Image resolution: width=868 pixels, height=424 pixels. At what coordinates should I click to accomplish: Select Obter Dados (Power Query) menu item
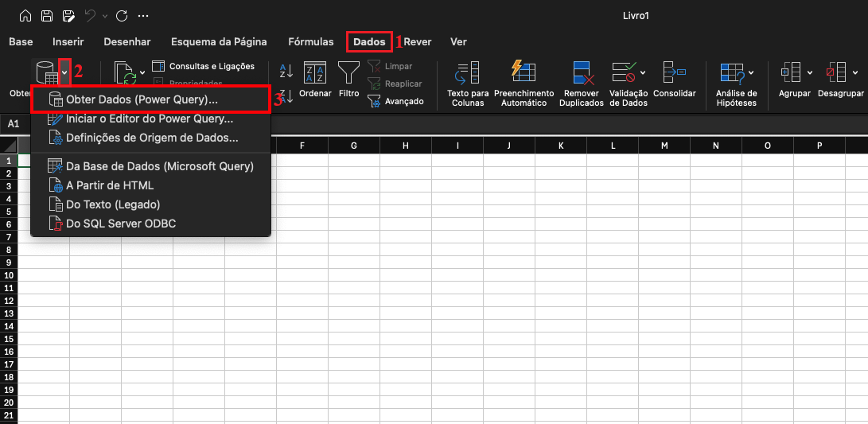(x=142, y=99)
